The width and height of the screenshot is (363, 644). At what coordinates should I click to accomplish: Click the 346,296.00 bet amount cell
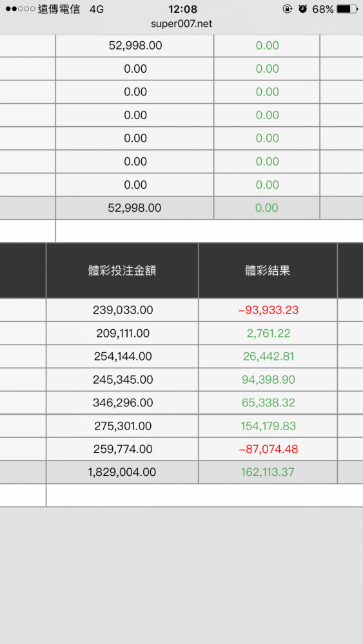[x=122, y=402]
